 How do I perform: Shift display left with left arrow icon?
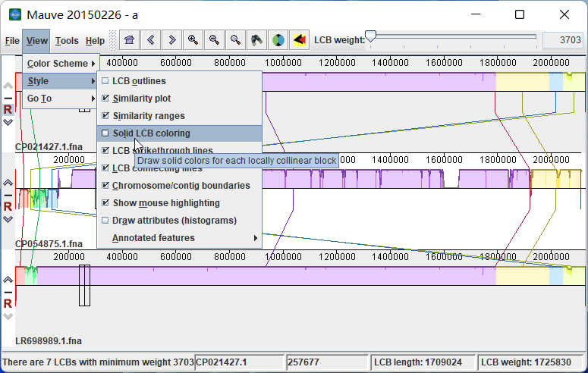[151, 40]
